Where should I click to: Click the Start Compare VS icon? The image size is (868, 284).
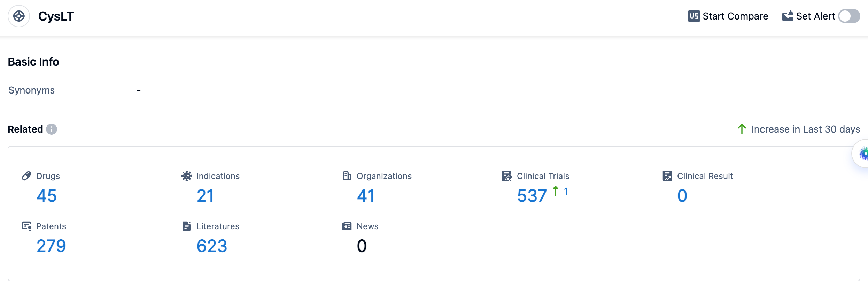tap(693, 16)
